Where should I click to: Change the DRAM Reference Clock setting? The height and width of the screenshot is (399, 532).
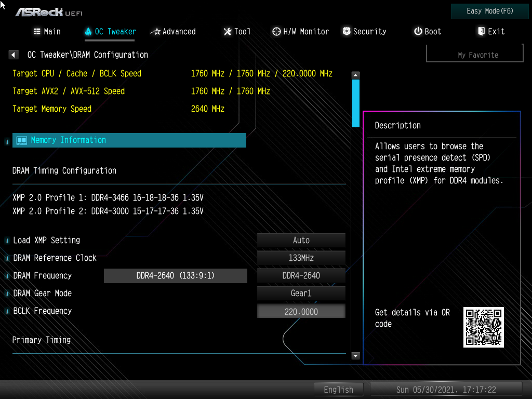[x=301, y=258]
